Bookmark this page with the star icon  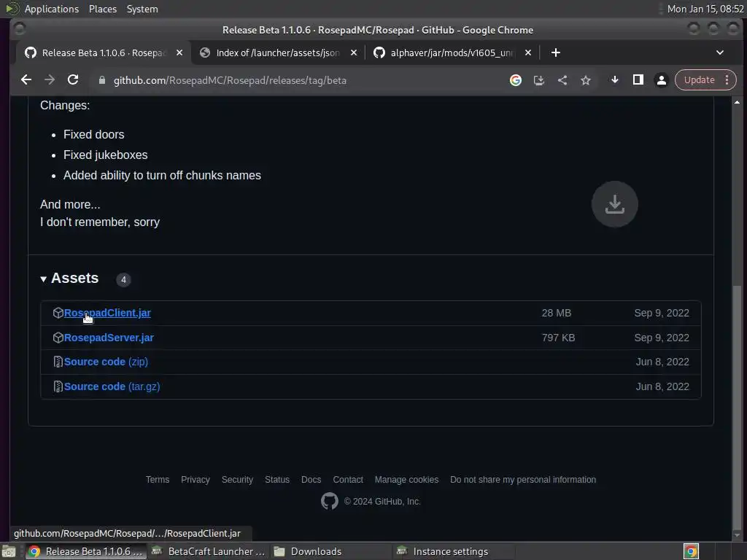[x=586, y=80]
